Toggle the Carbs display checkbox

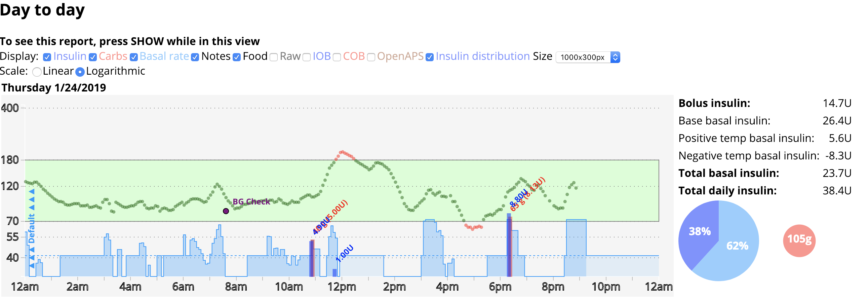point(93,57)
